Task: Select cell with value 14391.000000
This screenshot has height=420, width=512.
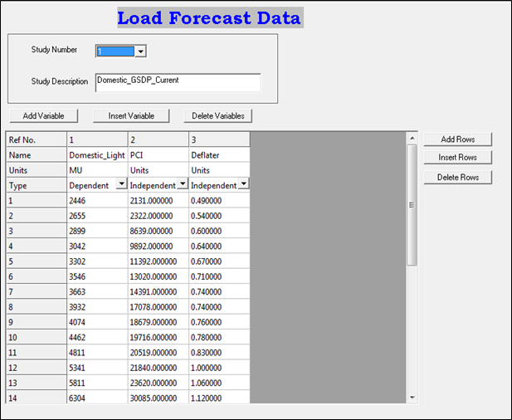Action: click(x=158, y=291)
